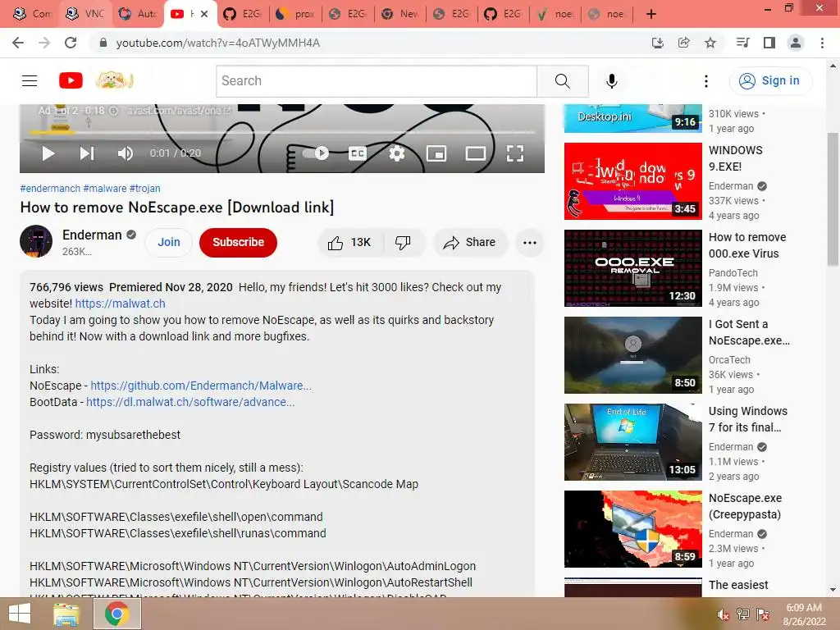840x630 pixels.
Task: Reload the page with the refresh icon
Action: 71,43
